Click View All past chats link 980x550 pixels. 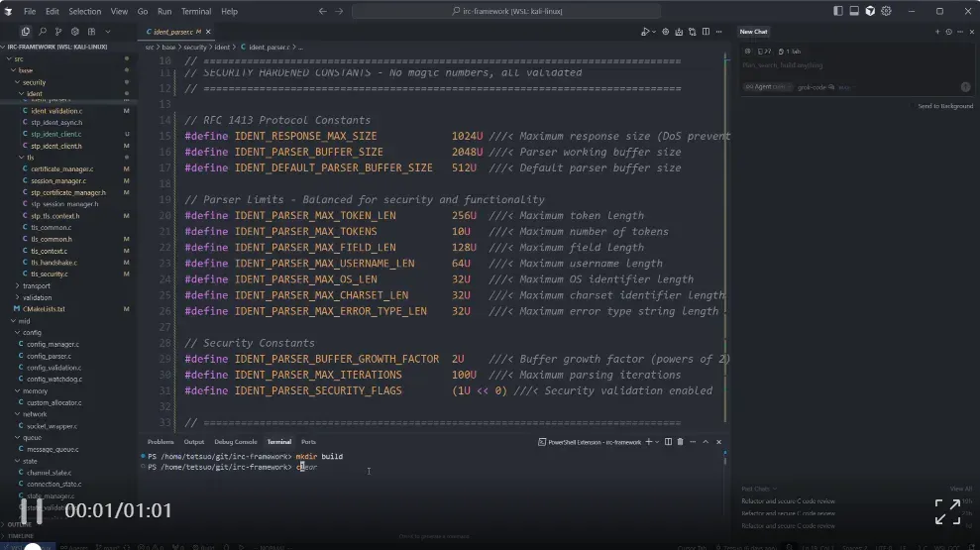pyautogui.click(x=961, y=489)
